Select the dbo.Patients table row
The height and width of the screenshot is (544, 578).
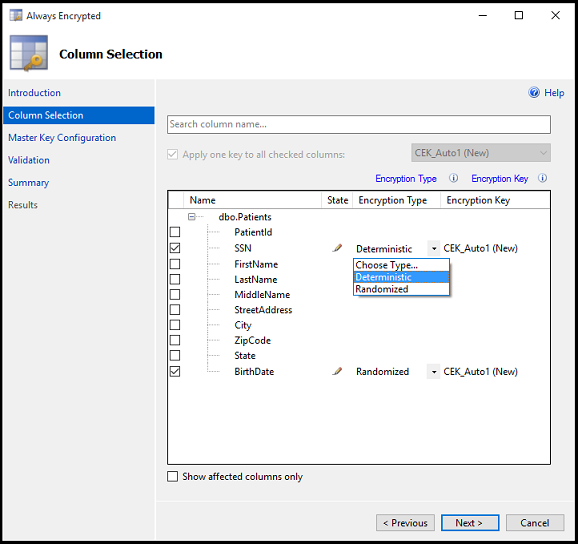tap(245, 217)
